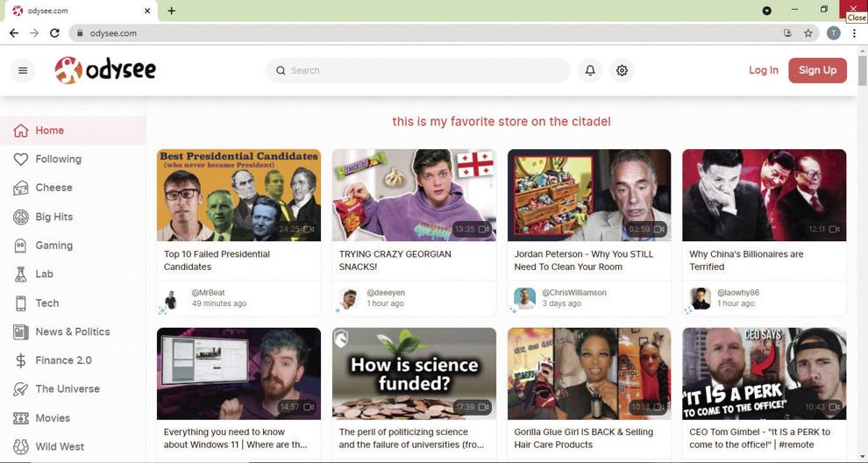
Task: Click The Universe rocket icon
Action: 20,389
